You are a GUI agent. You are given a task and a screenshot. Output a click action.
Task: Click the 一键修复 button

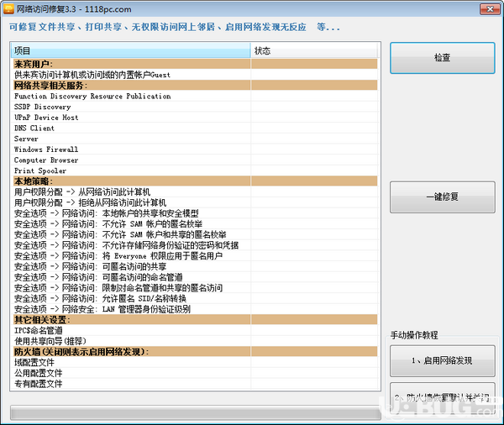[x=443, y=197]
